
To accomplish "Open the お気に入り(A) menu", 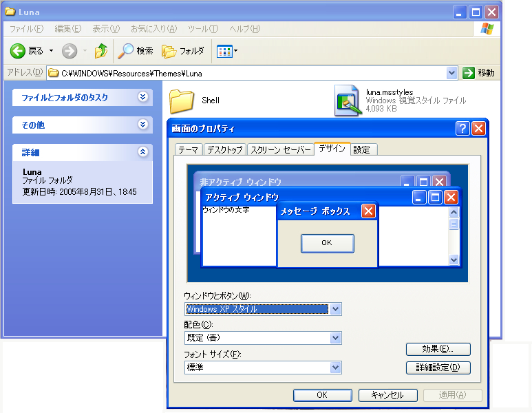I will (x=154, y=29).
